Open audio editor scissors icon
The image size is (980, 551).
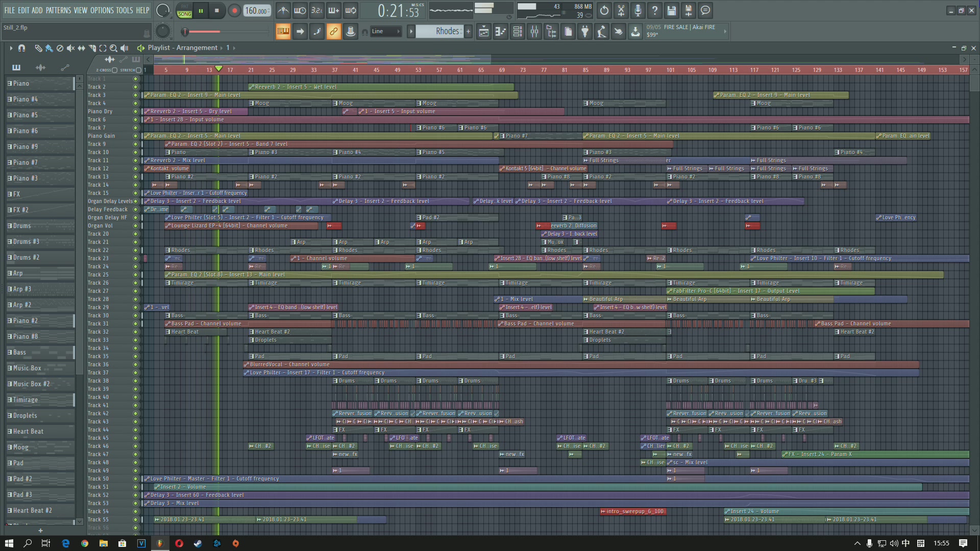(x=621, y=10)
